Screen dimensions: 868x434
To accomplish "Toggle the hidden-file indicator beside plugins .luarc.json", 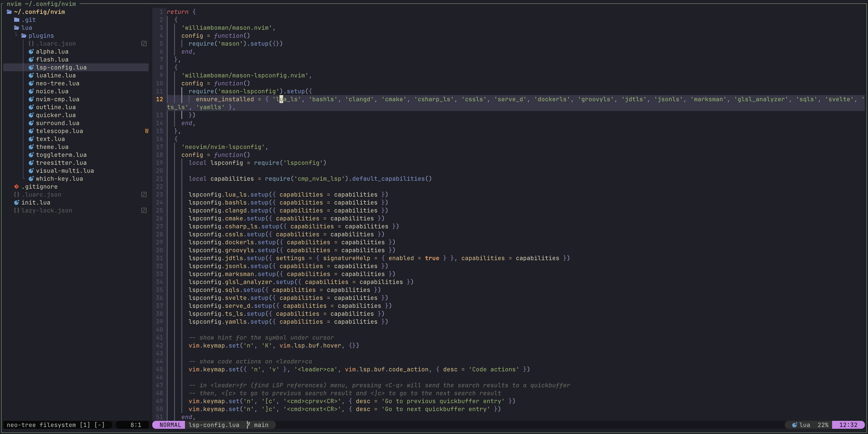I will (x=144, y=43).
